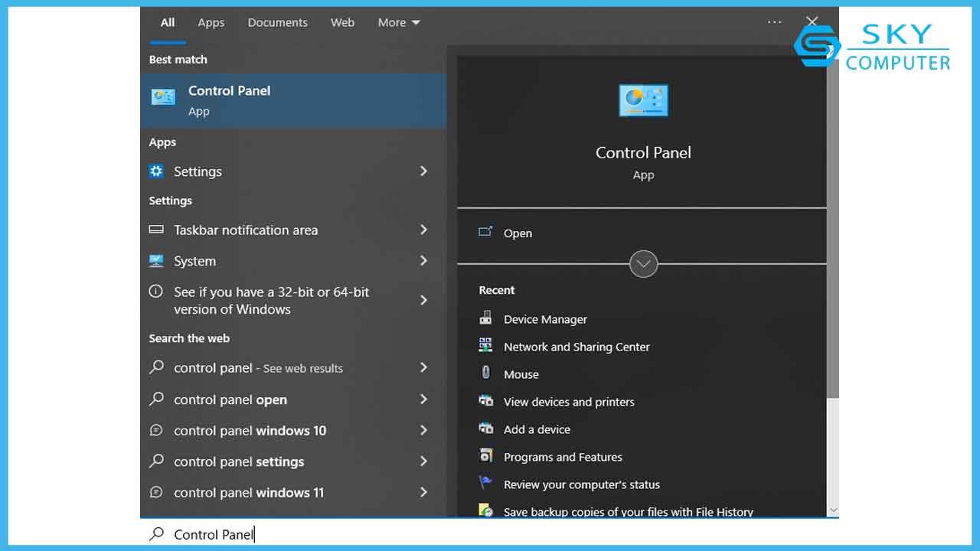
Task: Expand the control panel settings arrow
Action: 423,461
